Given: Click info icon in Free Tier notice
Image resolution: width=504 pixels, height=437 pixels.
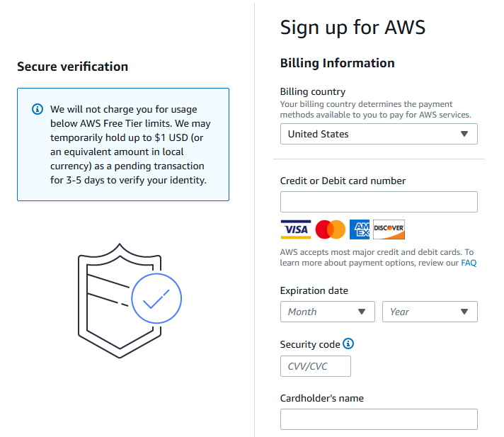Looking at the screenshot, I should click(38, 109).
